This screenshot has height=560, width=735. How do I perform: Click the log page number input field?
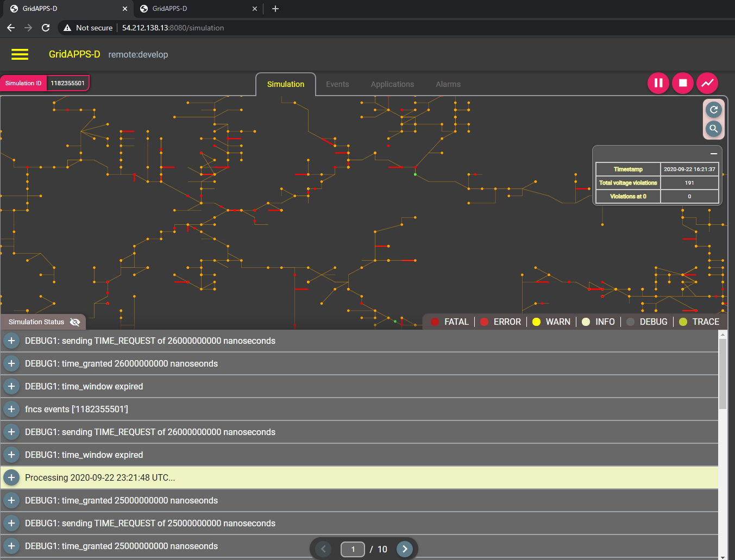[x=353, y=549]
